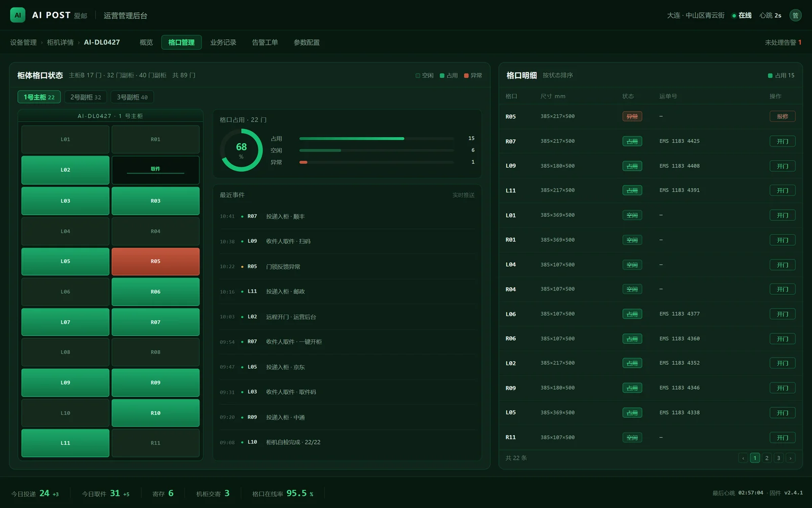
Task: Select empty locker cell L01
Action: pyautogui.click(x=65, y=139)
